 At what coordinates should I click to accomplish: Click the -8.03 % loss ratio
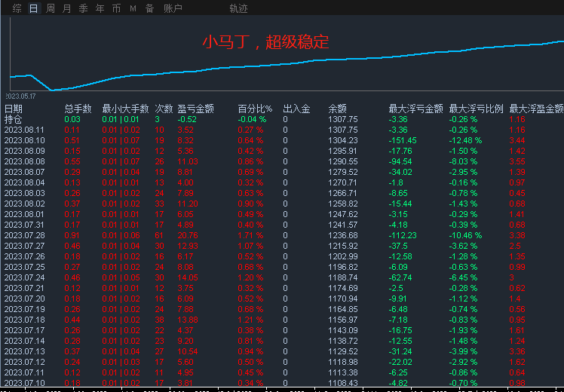[463, 161]
